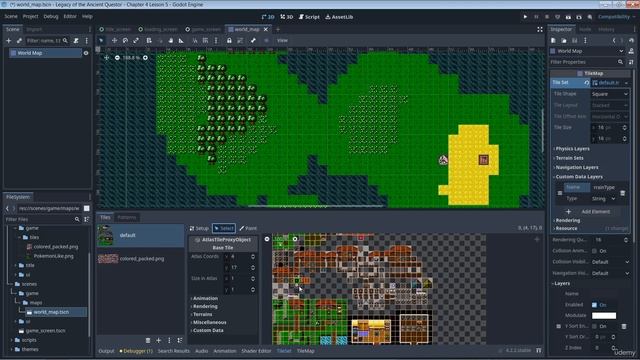Switch TileSet editor to Paint mode
Viewport: 640px width, 360px height.
pyautogui.click(x=248, y=228)
